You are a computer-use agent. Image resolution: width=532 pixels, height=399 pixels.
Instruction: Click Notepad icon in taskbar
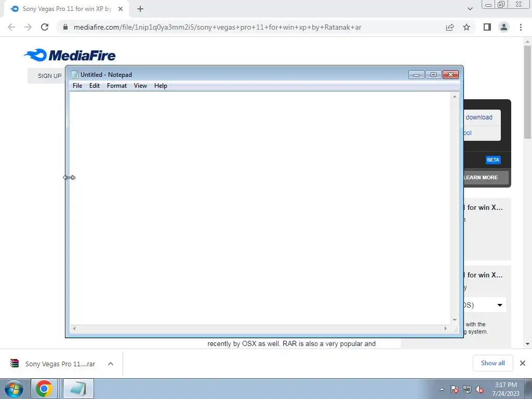click(x=78, y=389)
